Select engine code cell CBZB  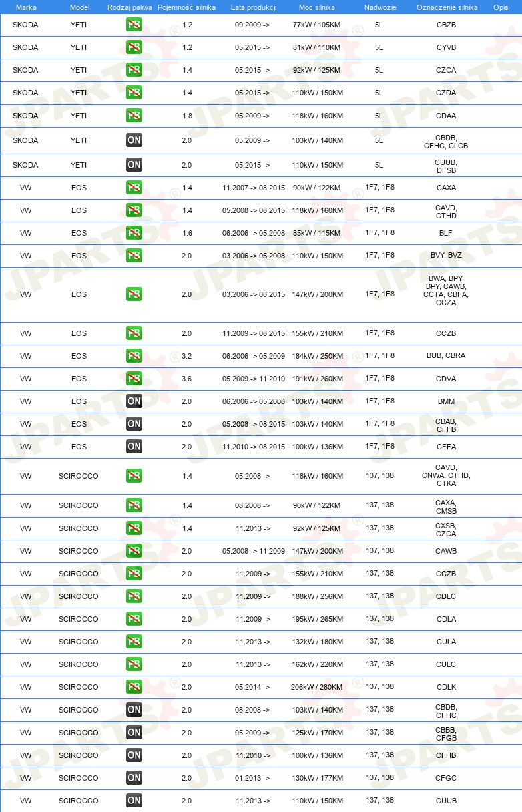click(x=446, y=25)
